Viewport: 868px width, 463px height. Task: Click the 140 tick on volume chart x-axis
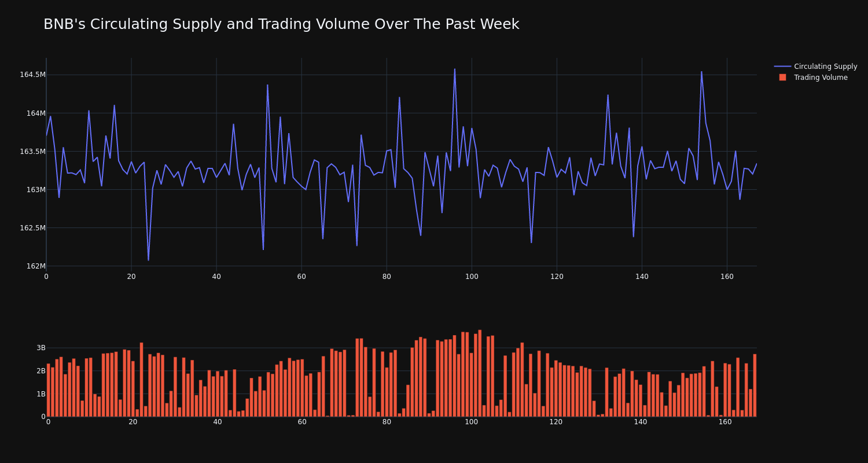point(641,422)
